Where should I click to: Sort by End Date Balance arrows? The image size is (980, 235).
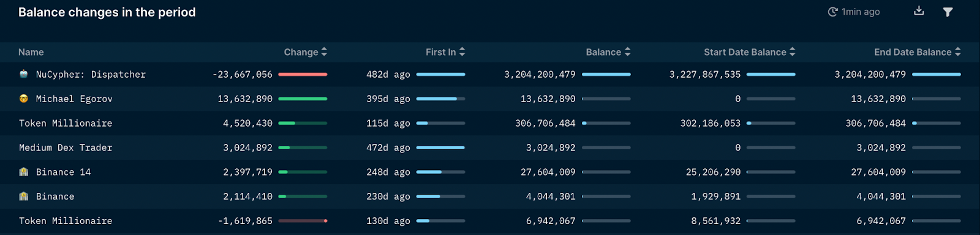957,52
